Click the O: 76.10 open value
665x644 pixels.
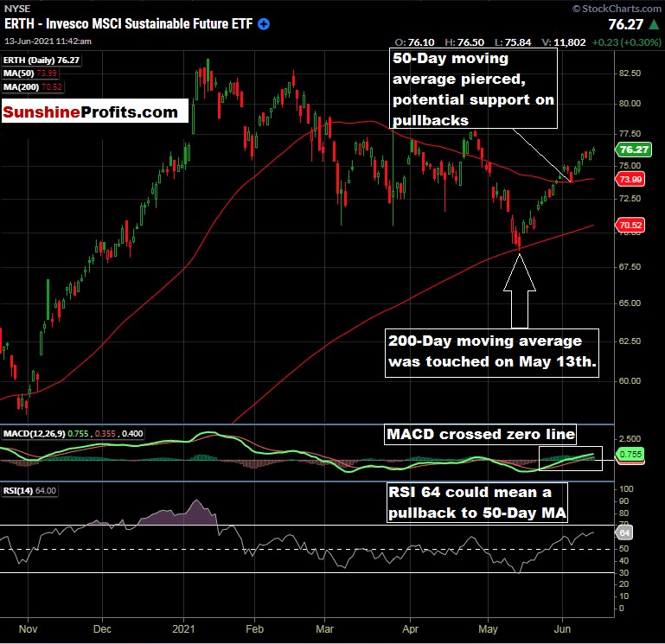pos(414,42)
